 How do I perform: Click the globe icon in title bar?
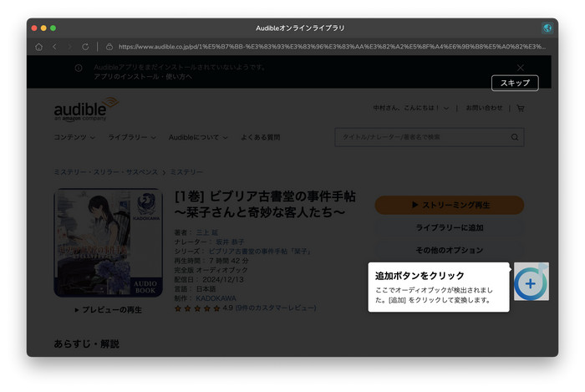[547, 28]
